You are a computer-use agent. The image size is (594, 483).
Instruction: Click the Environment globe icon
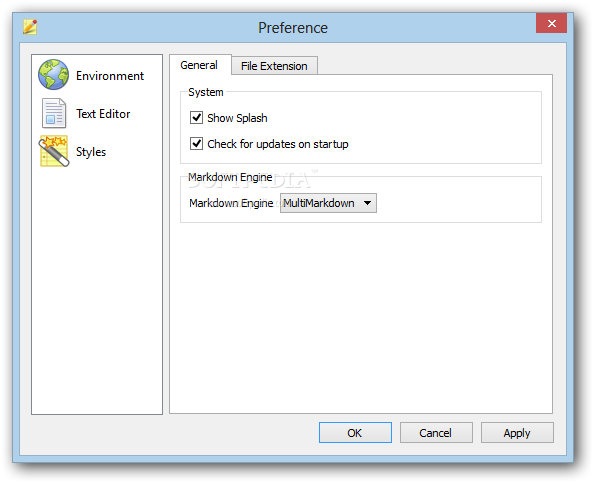53,75
